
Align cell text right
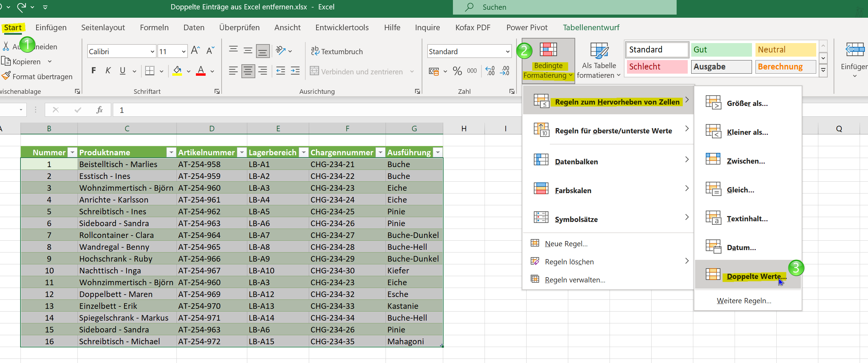(263, 71)
